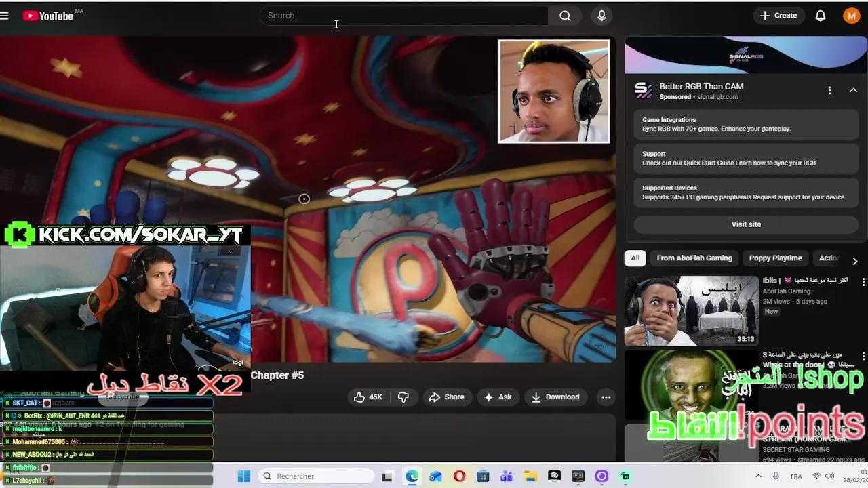Select the All filter chip
868x488 pixels.
tap(635, 258)
